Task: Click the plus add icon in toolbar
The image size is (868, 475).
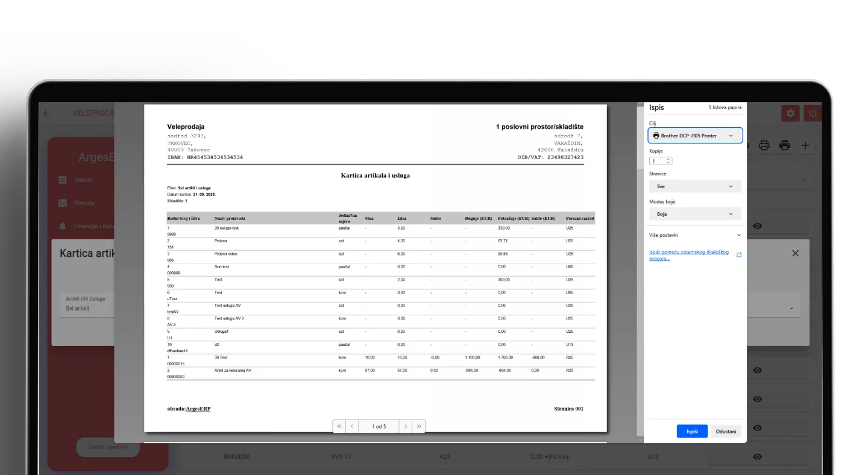Action: click(x=805, y=146)
